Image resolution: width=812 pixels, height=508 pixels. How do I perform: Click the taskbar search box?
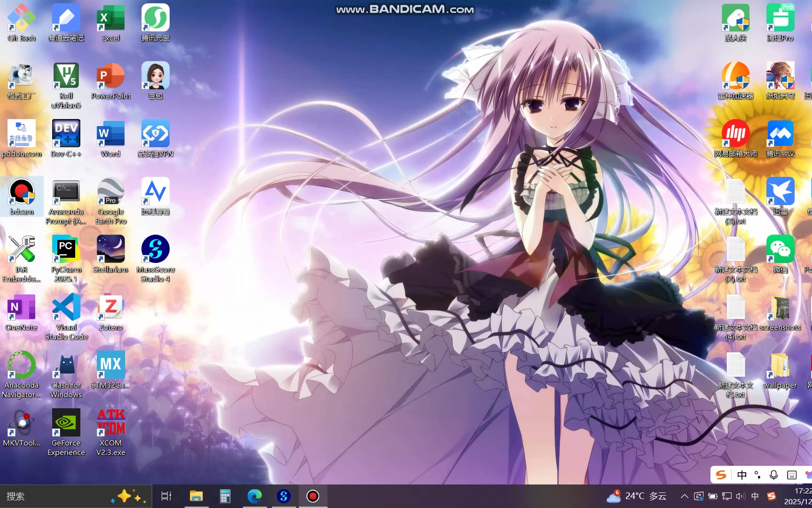click(56, 496)
